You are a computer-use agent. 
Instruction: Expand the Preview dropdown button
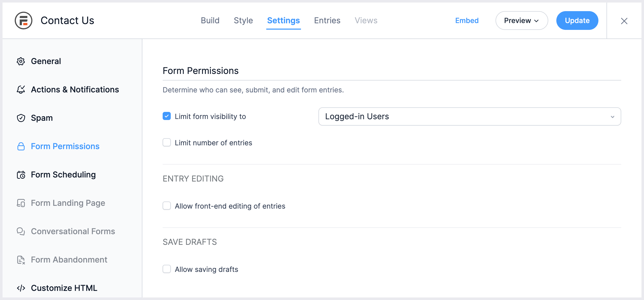(522, 21)
